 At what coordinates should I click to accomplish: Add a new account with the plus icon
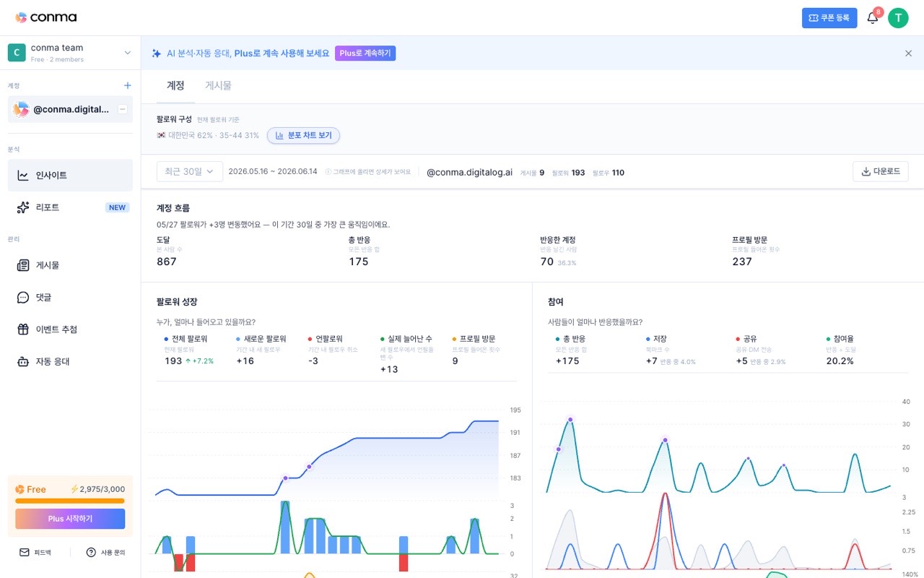pyautogui.click(x=128, y=85)
